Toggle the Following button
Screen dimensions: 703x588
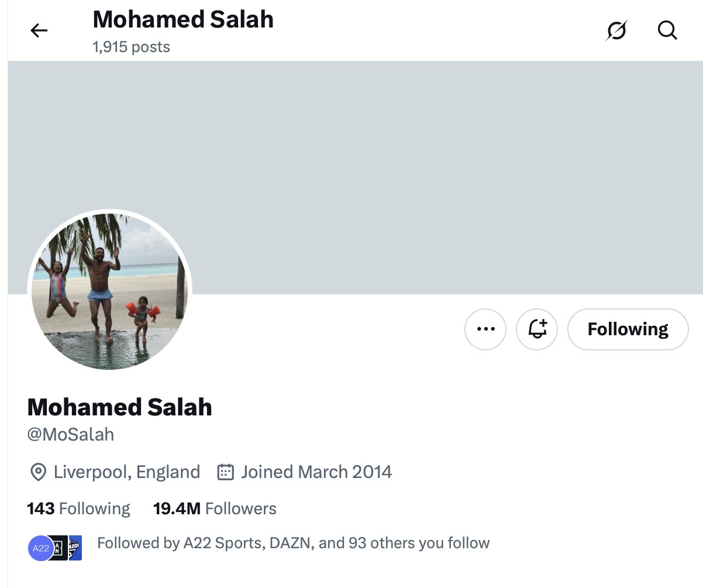point(628,329)
